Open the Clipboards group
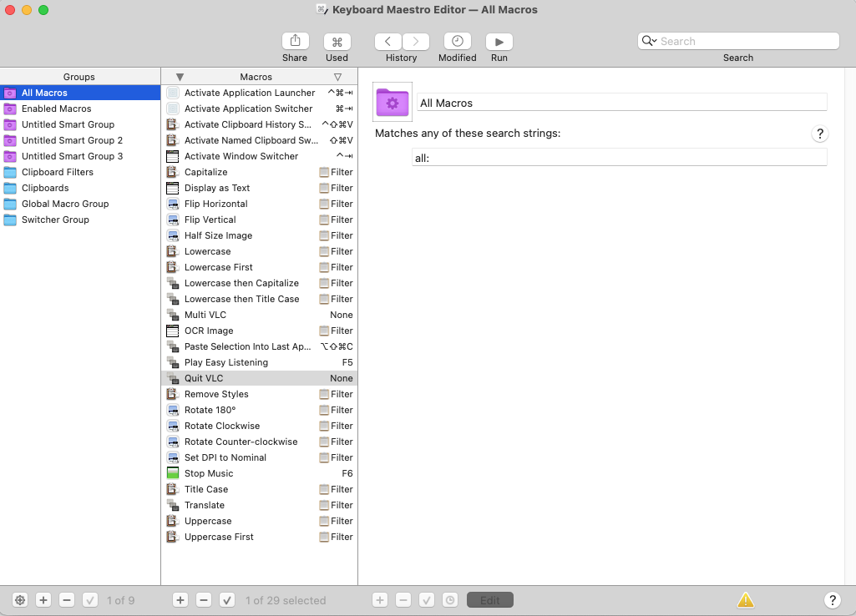The height and width of the screenshot is (616, 856). (80, 188)
